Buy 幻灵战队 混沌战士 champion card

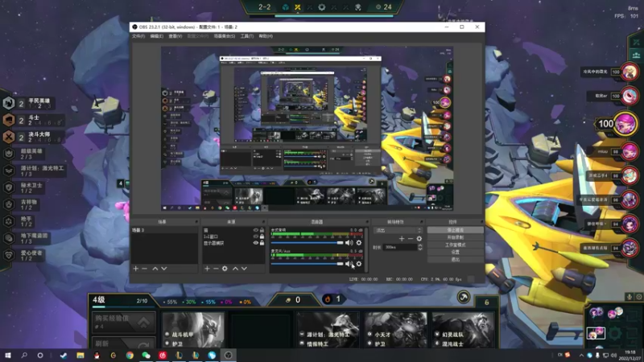[464, 330]
